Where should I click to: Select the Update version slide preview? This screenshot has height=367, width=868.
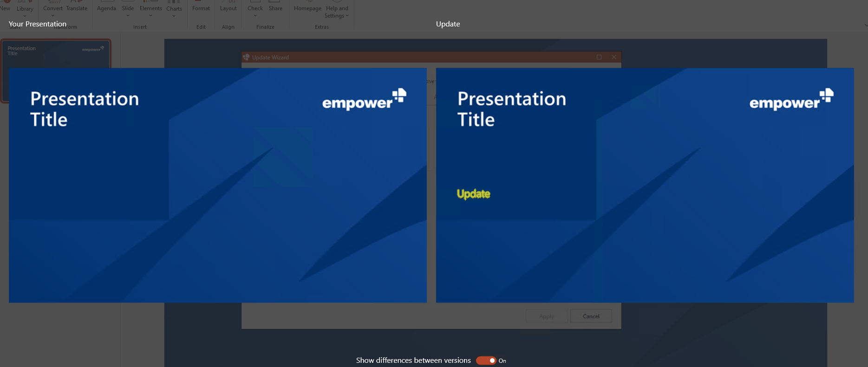tap(645, 185)
